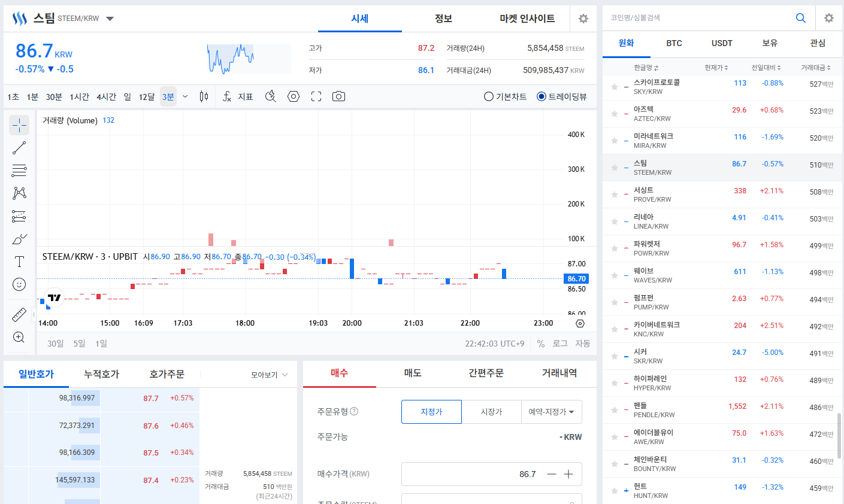Select the 기본차트 radio button
The width and height of the screenshot is (844, 504).
(x=489, y=96)
